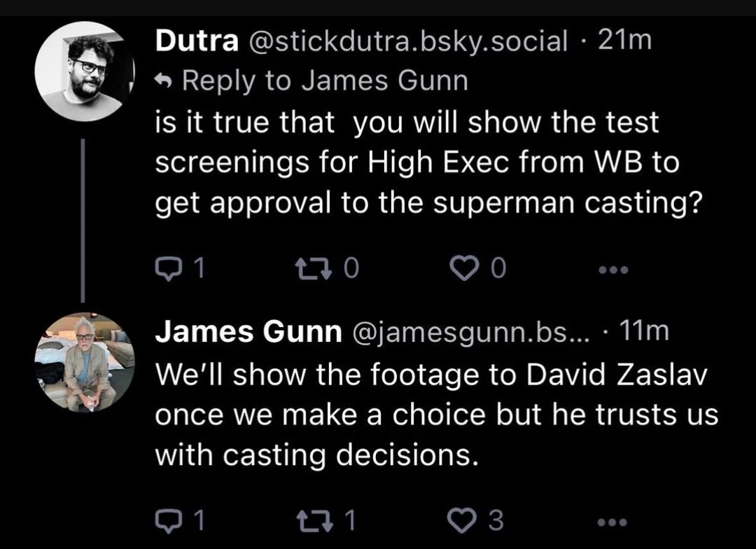Screen dimensions: 756x549
Task: Open James Gunn's avatar
Action: [x=83, y=362]
